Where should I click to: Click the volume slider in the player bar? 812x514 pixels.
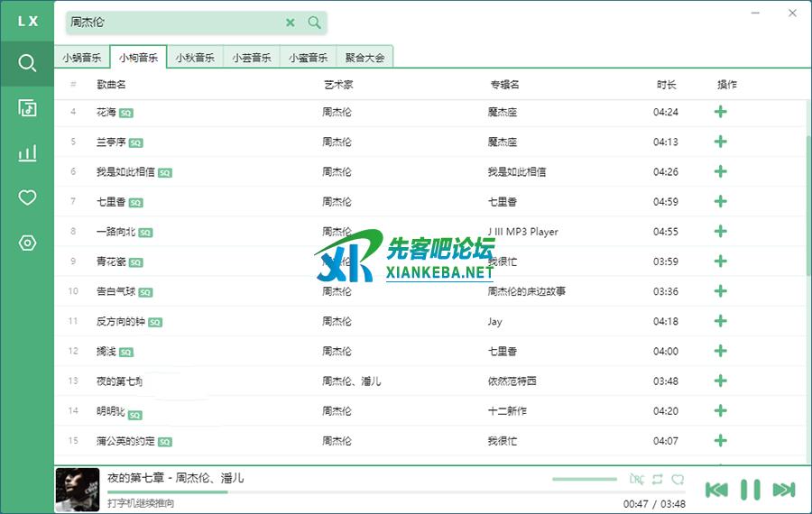click(584, 479)
